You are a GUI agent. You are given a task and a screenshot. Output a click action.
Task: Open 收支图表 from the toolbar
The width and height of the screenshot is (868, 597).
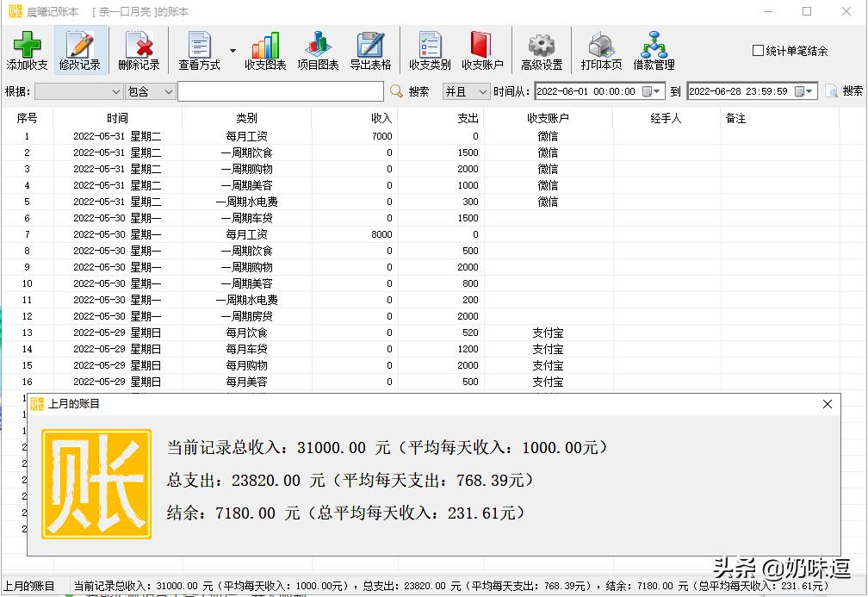click(x=264, y=50)
